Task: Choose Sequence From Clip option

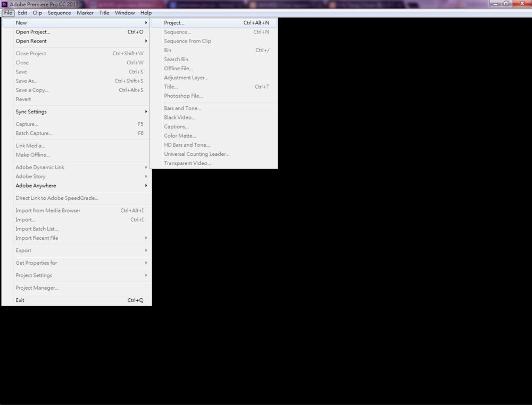Action: (214, 41)
